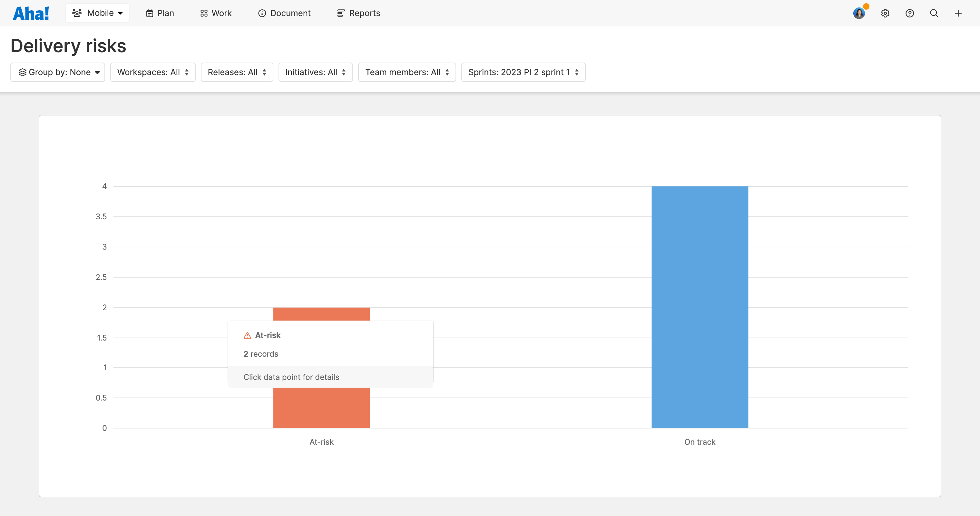The height and width of the screenshot is (516, 980).
Task: Click the At-risk warning triangle in the tooltip
Action: point(247,335)
